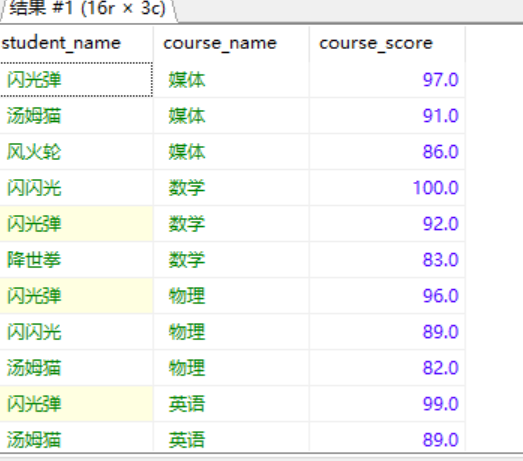Click the 闪闪光 cell in 数学 row

76,188
